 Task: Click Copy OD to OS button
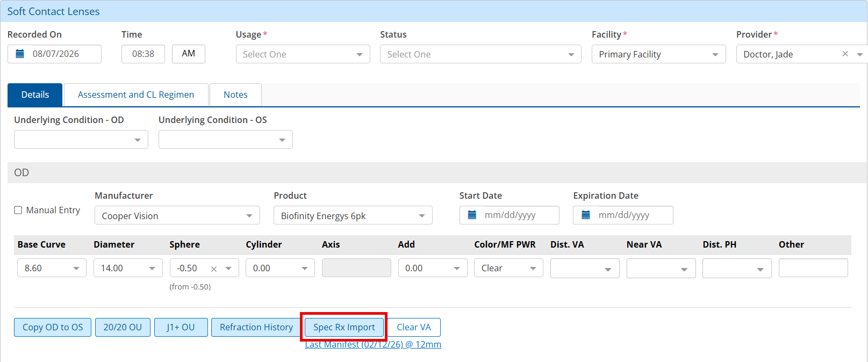click(53, 327)
